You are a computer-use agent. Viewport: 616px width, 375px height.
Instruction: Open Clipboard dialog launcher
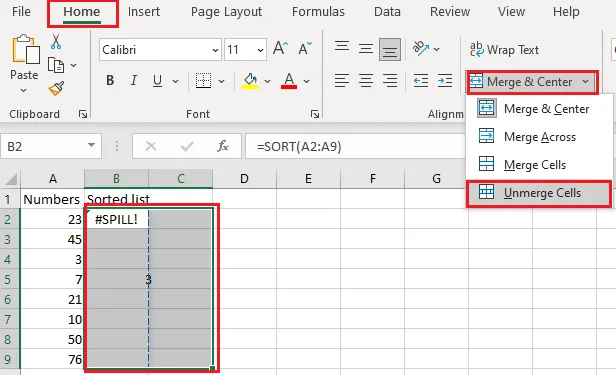[82, 114]
